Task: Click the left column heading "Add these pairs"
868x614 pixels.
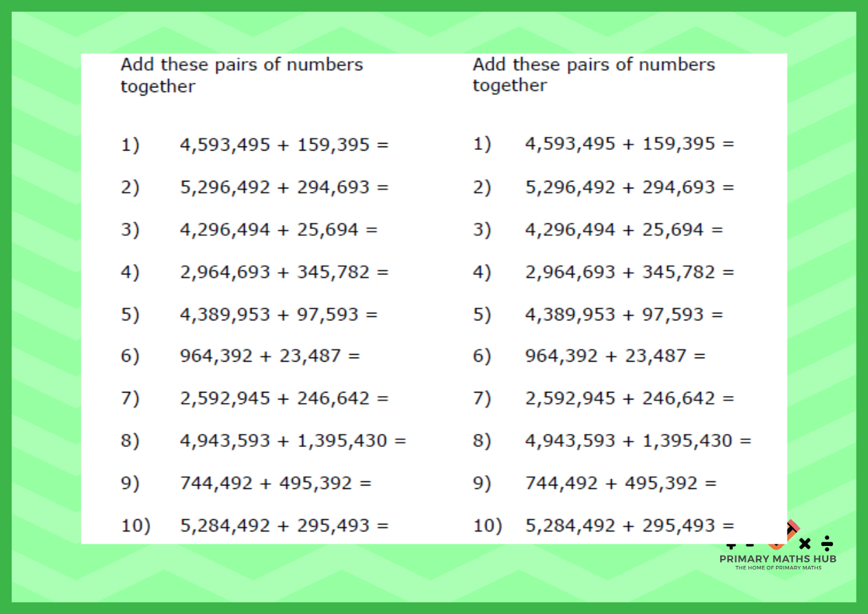Action: tap(241, 75)
